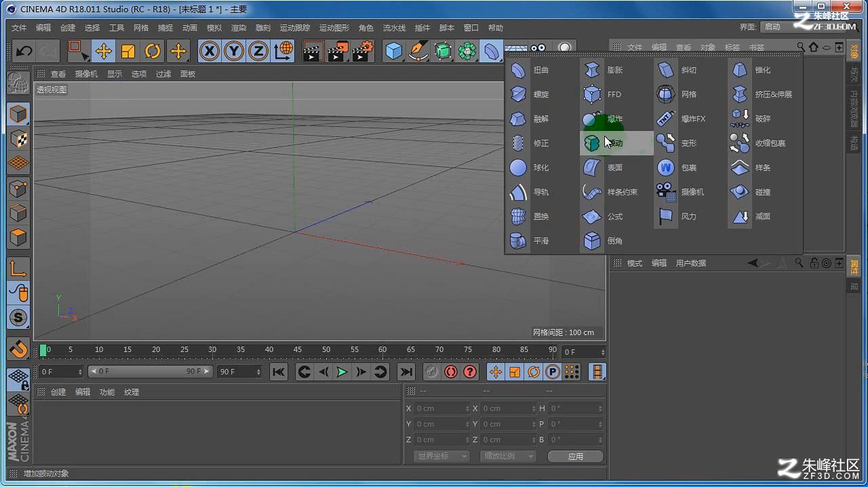
Task: Click the Y position 0 cm input field
Action: click(x=441, y=424)
